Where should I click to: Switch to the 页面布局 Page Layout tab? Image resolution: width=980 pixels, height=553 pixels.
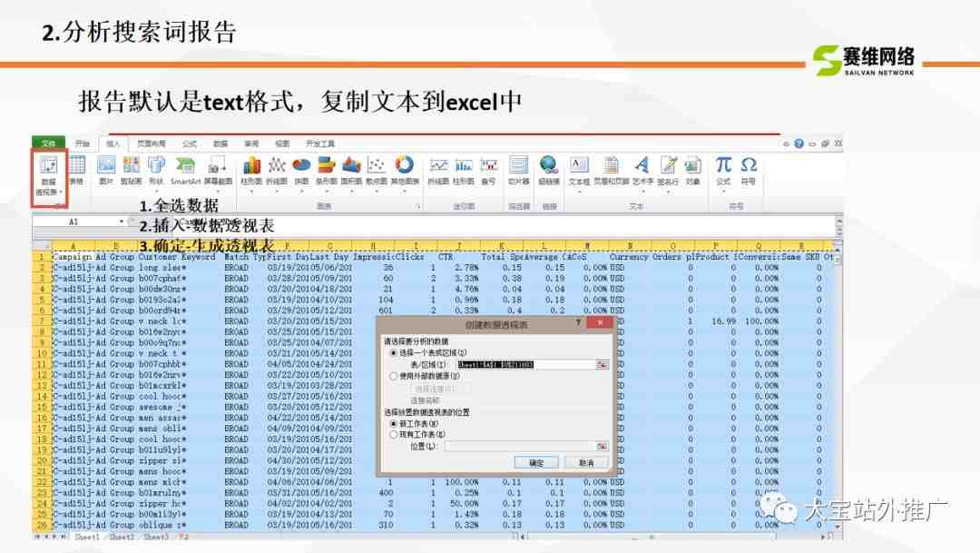click(152, 143)
